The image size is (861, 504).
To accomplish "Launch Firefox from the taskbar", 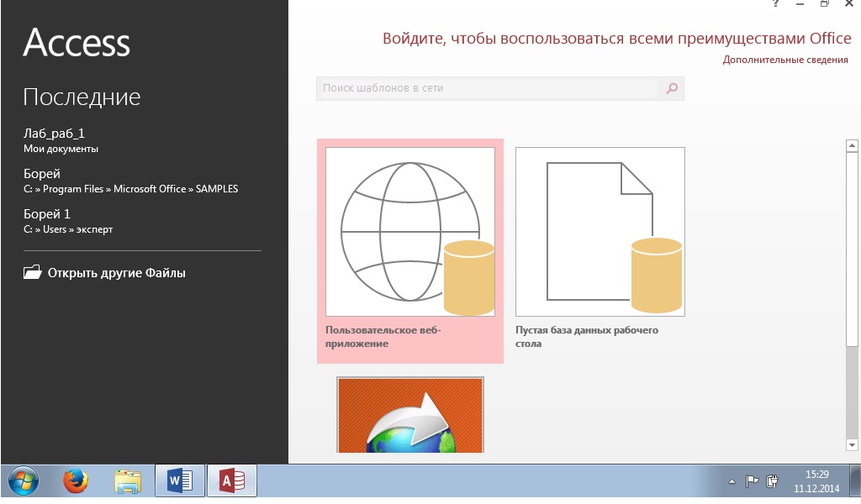I will (x=75, y=481).
